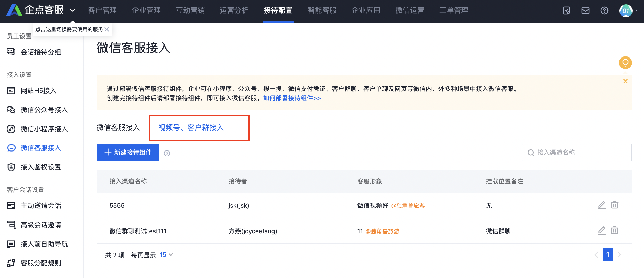
Task: Click @独角兽旅游 in the 5555 row
Action: (408, 206)
